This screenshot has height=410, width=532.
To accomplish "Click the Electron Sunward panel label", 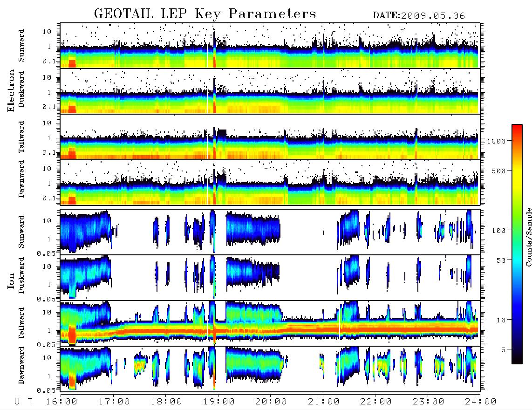I will 21,46.
